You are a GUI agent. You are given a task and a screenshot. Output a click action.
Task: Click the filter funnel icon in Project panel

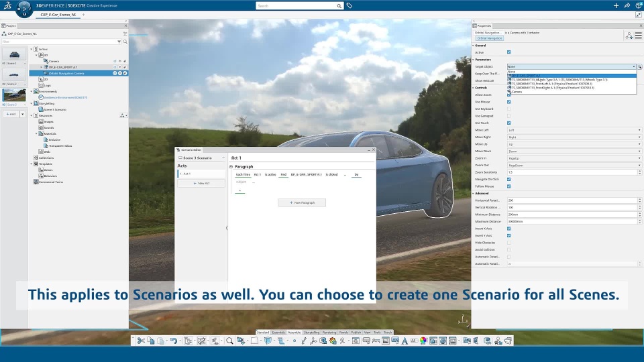point(119,42)
